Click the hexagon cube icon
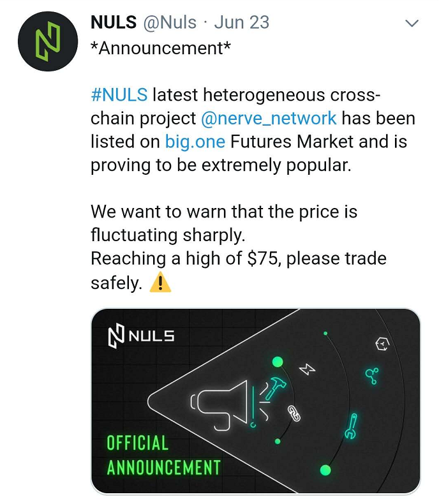Image resolution: width=439 pixels, height=504 pixels. pos(382,345)
